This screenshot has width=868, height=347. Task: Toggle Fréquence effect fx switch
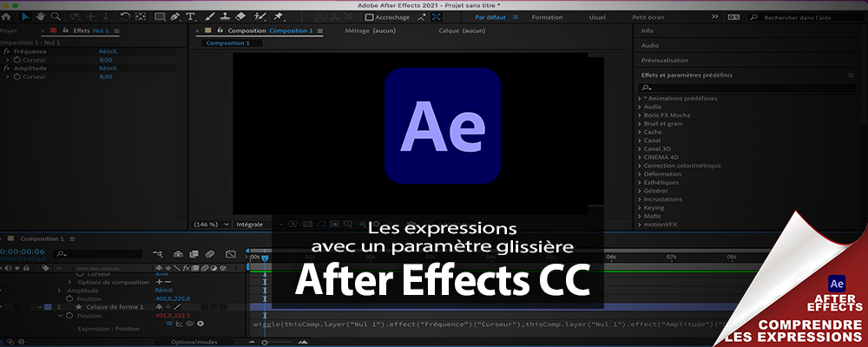[6, 51]
